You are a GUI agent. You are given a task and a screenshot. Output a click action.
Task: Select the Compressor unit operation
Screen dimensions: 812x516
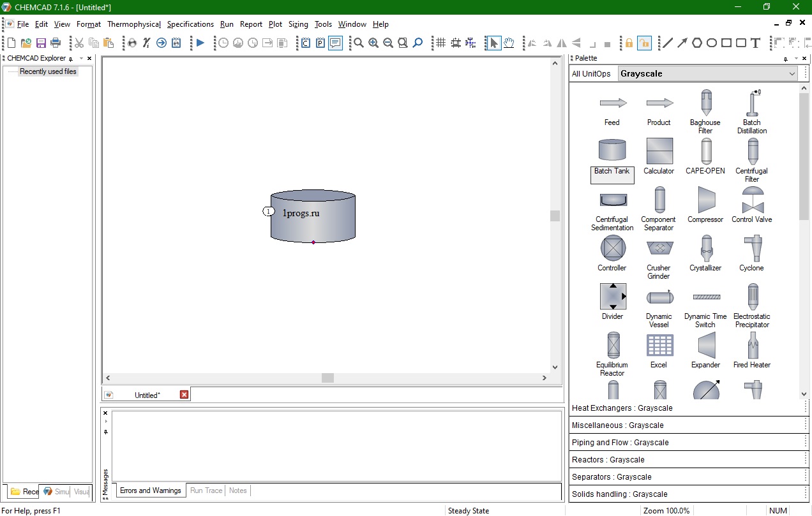(705, 205)
